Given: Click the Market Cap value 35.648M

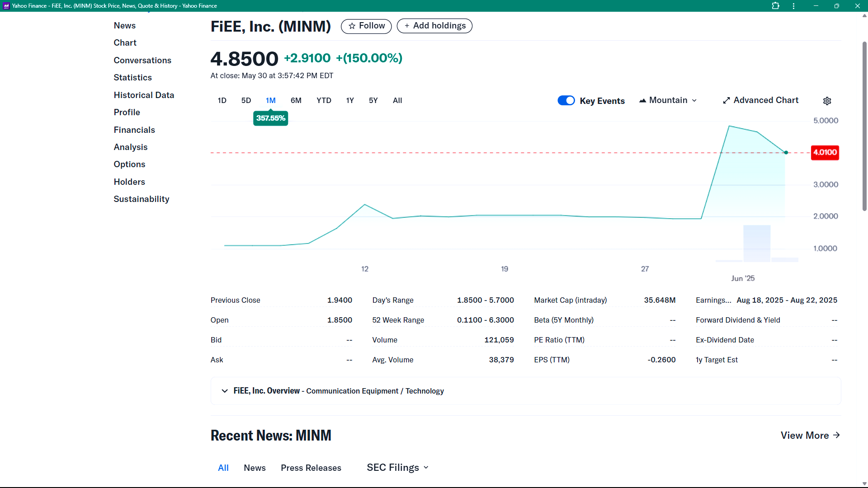Looking at the screenshot, I should 660,300.
